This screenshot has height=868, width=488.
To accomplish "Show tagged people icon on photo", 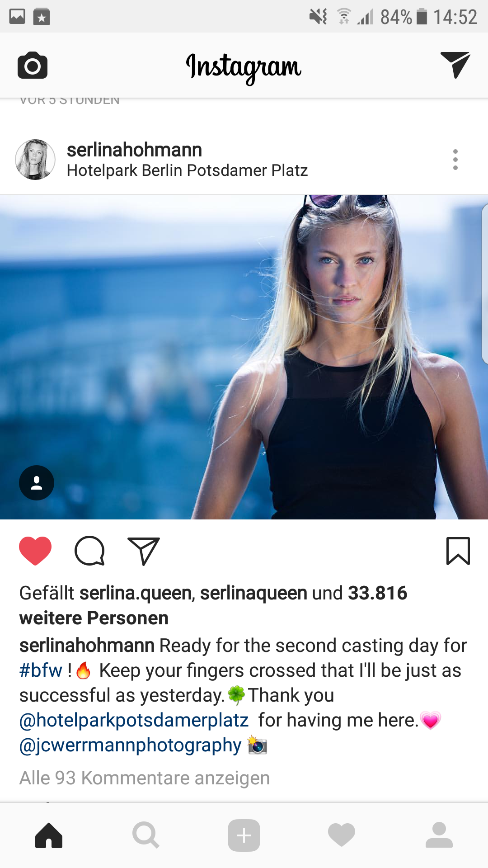I will click(x=37, y=483).
